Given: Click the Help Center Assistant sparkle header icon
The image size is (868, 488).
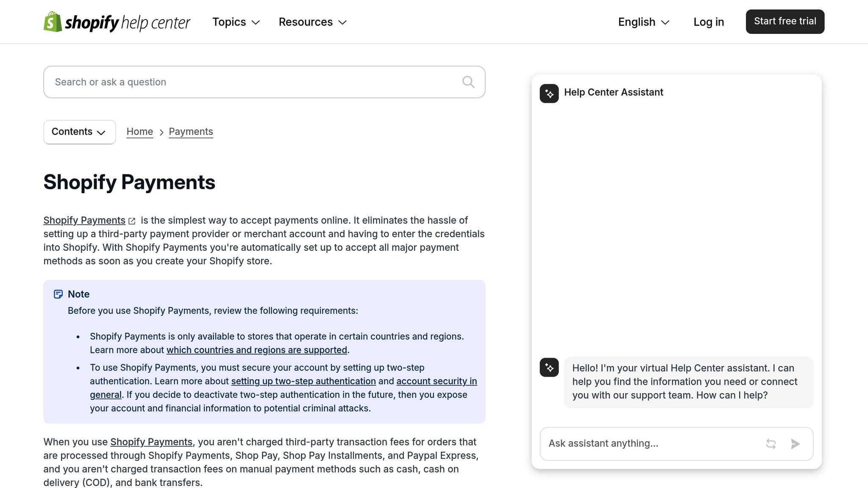Looking at the screenshot, I should (x=549, y=93).
